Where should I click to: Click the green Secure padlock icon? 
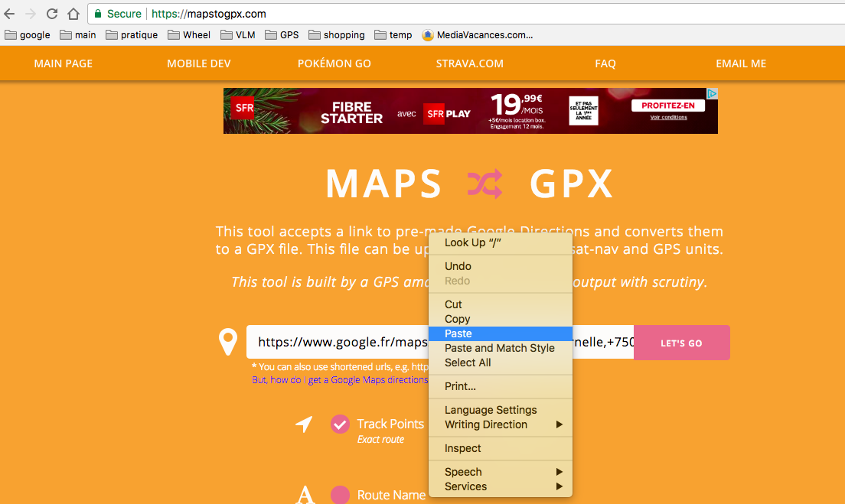point(97,14)
